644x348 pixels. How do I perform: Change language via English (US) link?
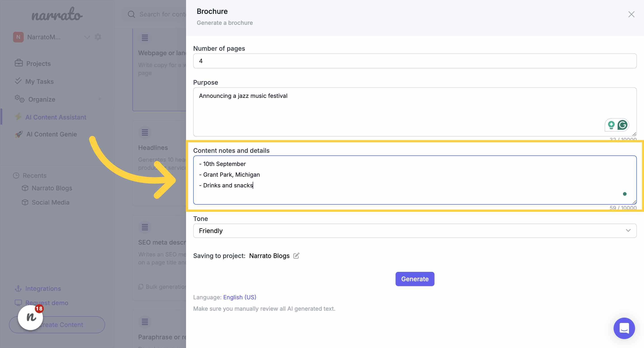point(239,297)
